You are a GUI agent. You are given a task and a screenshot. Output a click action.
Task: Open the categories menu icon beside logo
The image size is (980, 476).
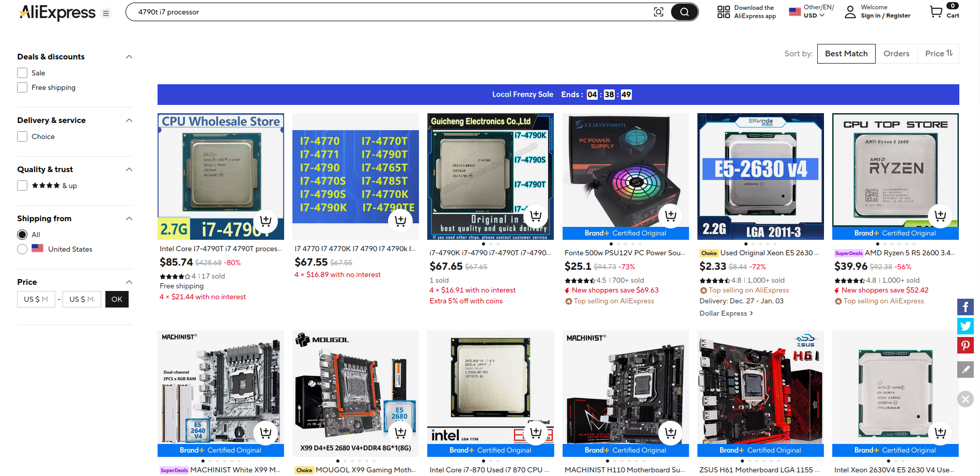click(x=106, y=13)
